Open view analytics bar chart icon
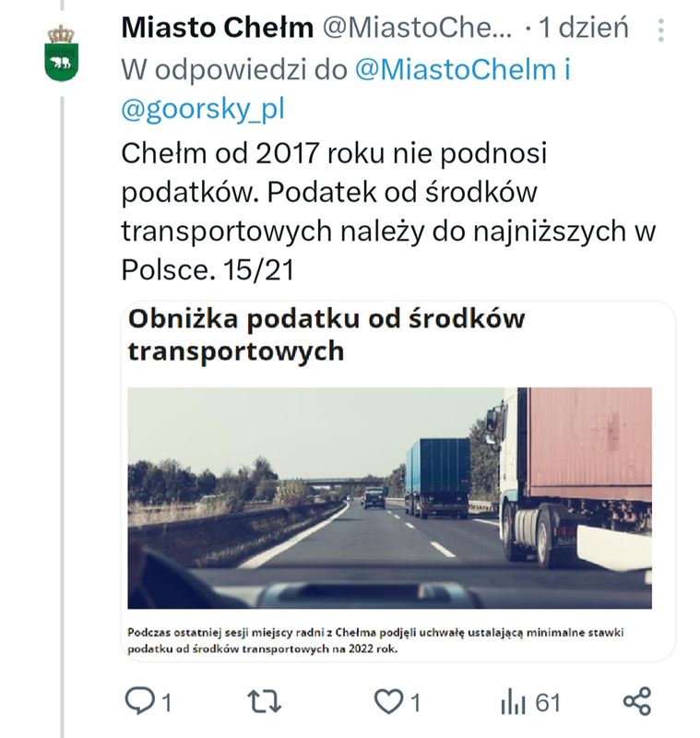 pyautogui.click(x=512, y=703)
